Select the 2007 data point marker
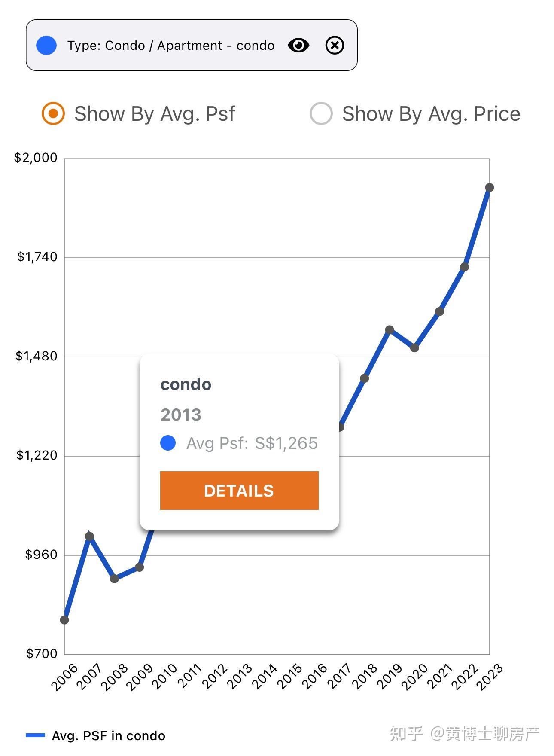Image resolution: width=554 pixels, height=756 pixels. click(x=89, y=536)
